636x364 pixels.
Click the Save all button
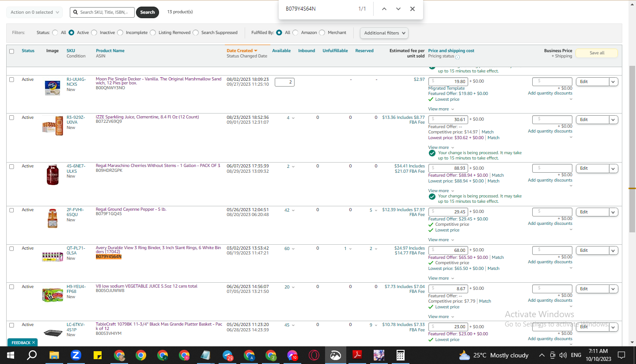click(x=597, y=53)
